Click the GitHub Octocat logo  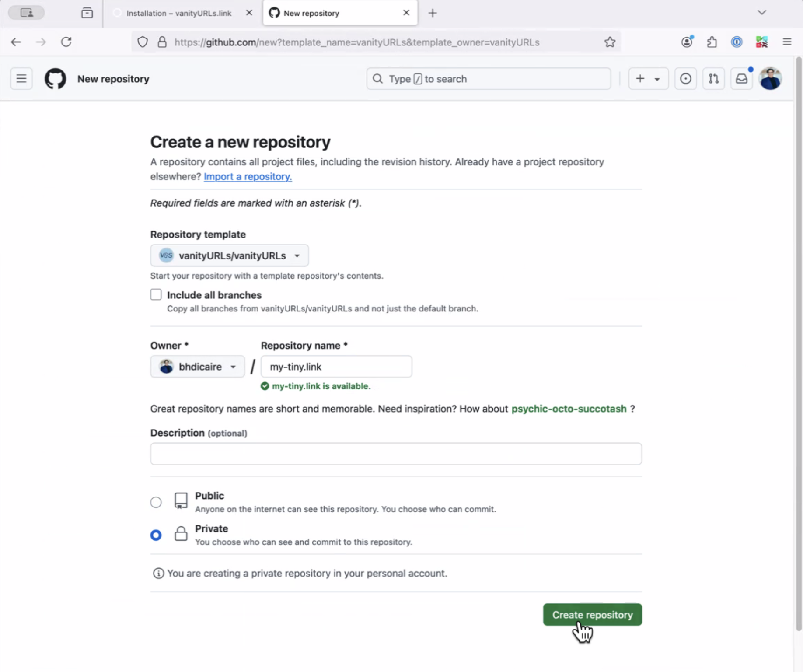click(x=56, y=79)
